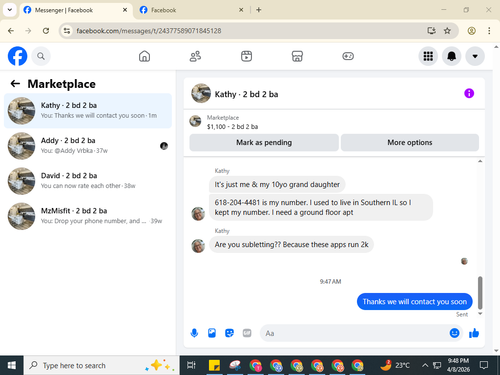Click the voice clip microphone icon
This screenshot has width=500, height=375.
pos(194,333)
